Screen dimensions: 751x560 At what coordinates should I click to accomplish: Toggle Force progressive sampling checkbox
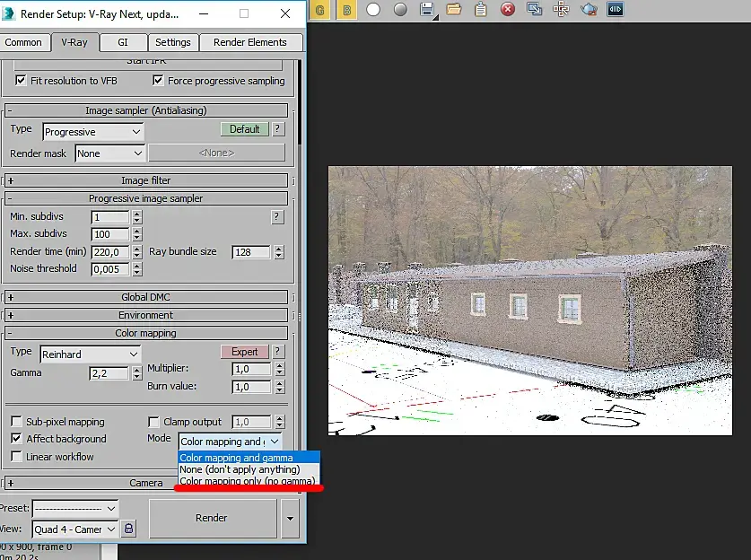158,81
